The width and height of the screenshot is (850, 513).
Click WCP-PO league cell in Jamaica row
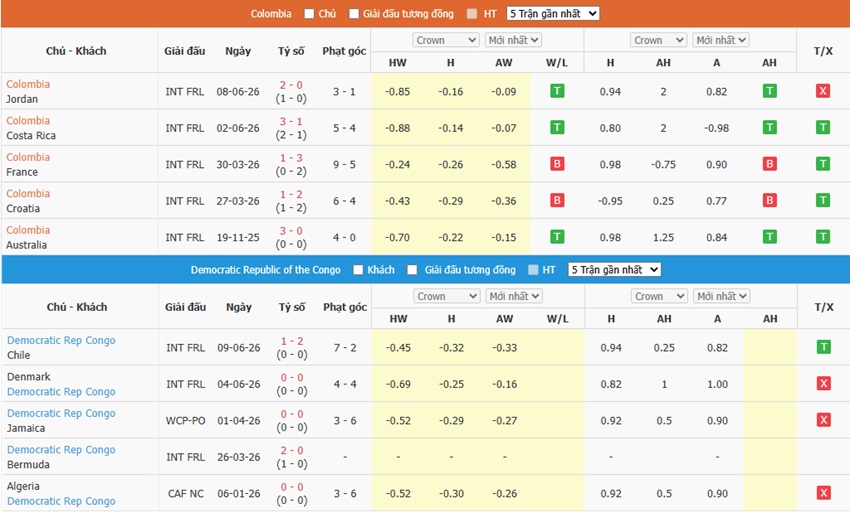point(185,420)
